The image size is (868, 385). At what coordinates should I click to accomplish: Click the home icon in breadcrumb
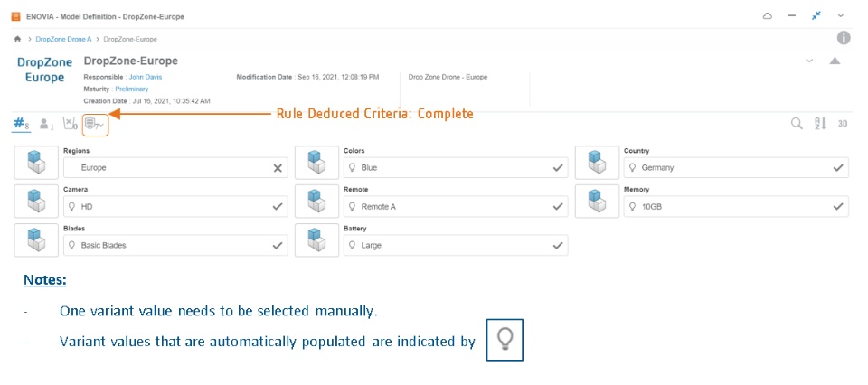coord(17,39)
